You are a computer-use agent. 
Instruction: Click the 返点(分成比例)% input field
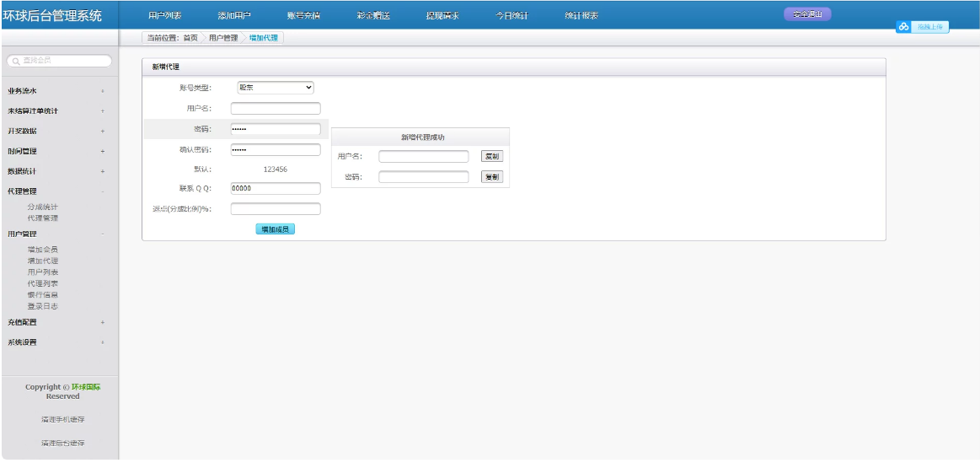pyautogui.click(x=276, y=209)
